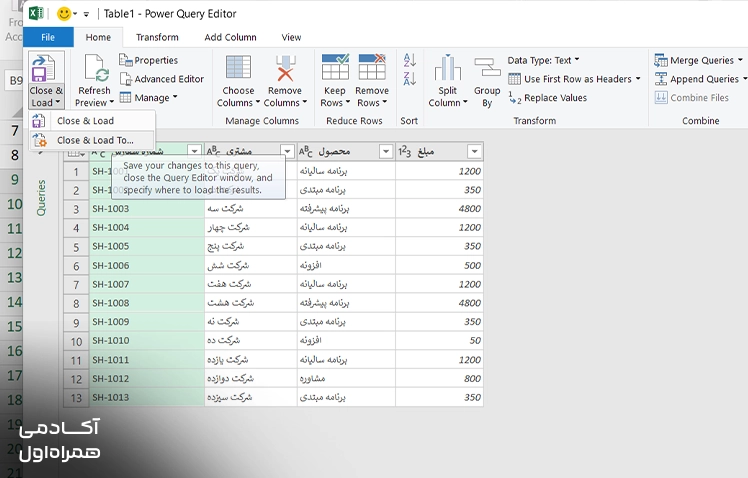Screen dimensions: 748x478
Task: Switch to the Add Column tab
Action: tap(230, 37)
